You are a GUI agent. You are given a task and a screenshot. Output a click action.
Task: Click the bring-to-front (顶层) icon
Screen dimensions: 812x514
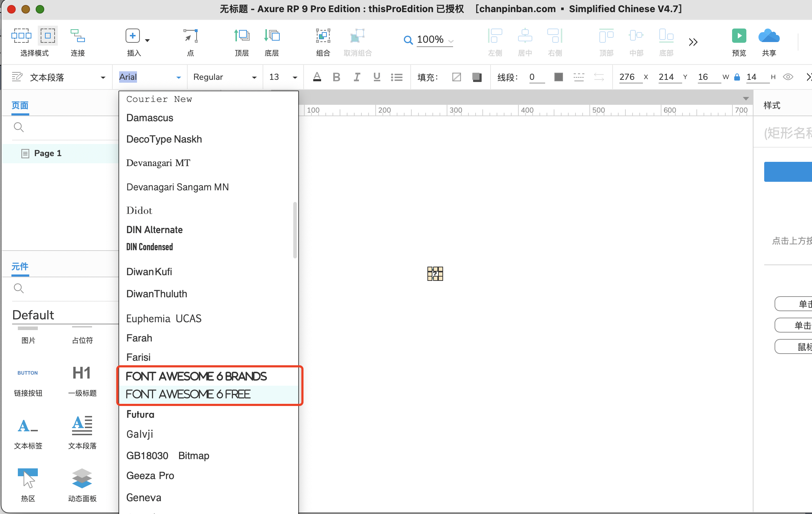pyautogui.click(x=242, y=36)
